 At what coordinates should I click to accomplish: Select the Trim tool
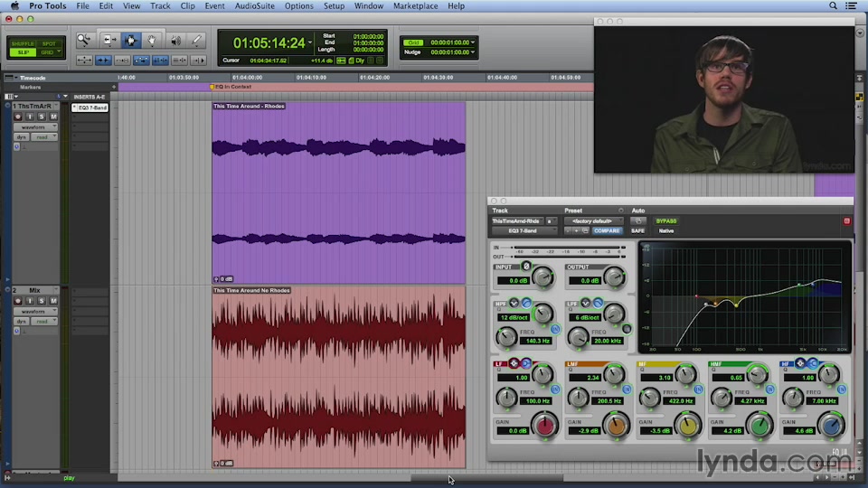pyautogui.click(x=109, y=41)
